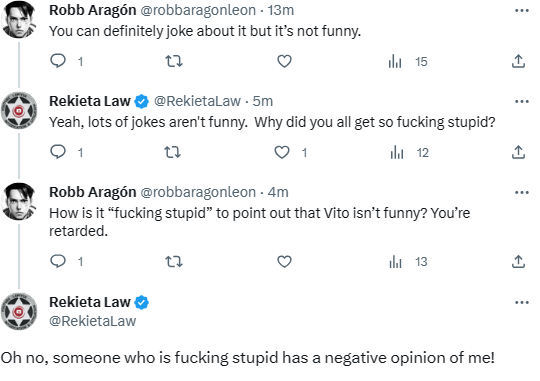Screen dimensions: 540x381
Task: Unlike Rekieta Law's tweet with 1 like
Action: [x=282, y=152]
